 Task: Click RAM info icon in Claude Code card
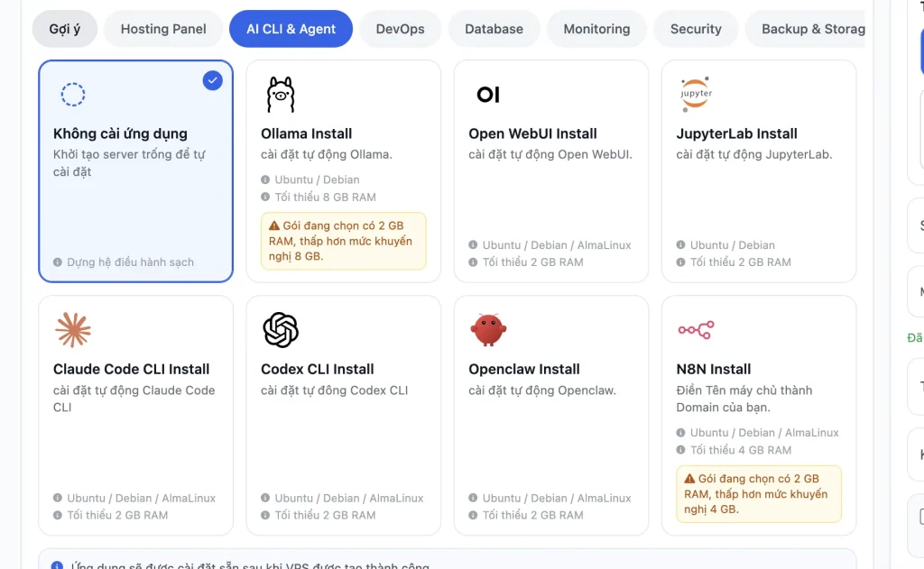[57, 516]
